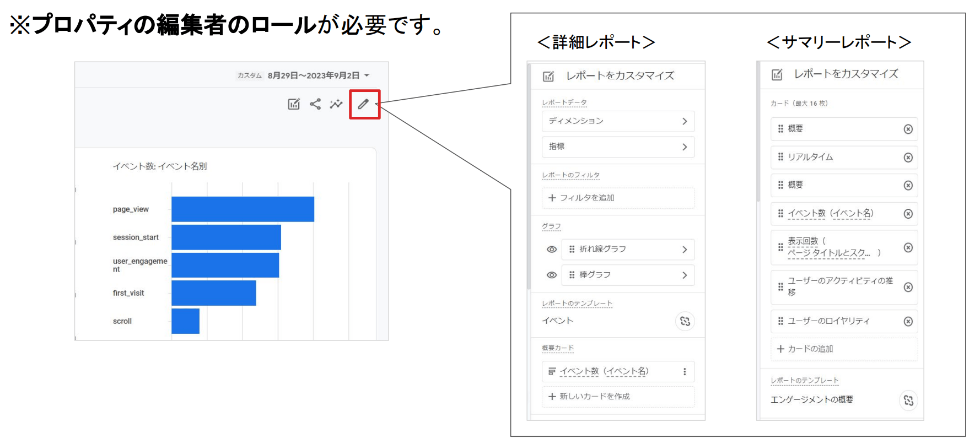The height and width of the screenshot is (444, 980).
Task: Grab the ユーザーのアクティビティの推移 drag handle
Action: 780,286
